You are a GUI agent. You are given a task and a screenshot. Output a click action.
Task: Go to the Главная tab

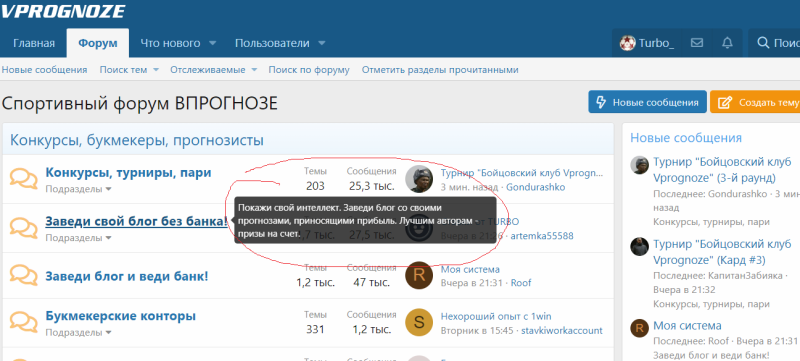coord(34,43)
